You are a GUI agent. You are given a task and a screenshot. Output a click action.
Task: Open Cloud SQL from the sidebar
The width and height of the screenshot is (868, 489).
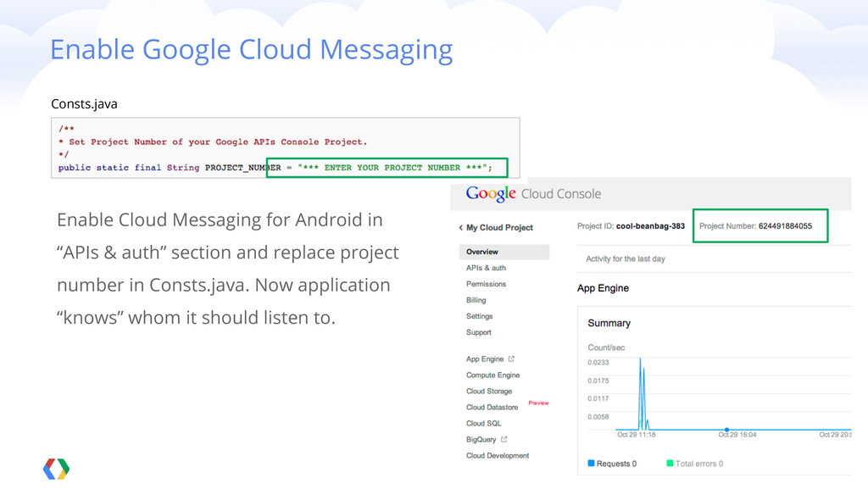pyautogui.click(x=483, y=423)
